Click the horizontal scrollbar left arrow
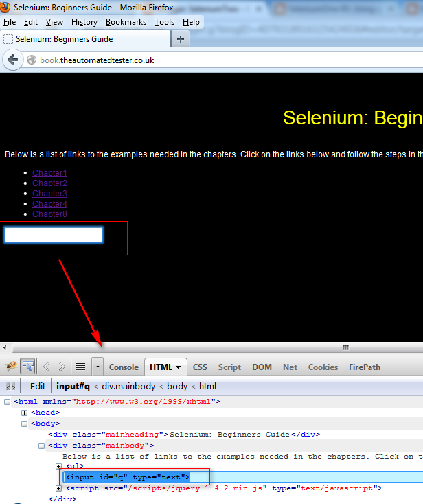Image resolution: width=423 pixels, height=504 pixels. coord(5,347)
